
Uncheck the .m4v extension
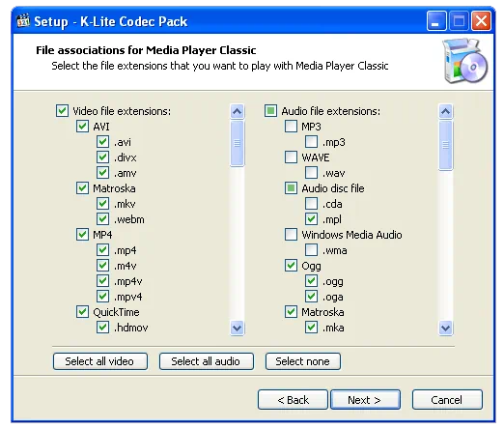click(x=102, y=266)
